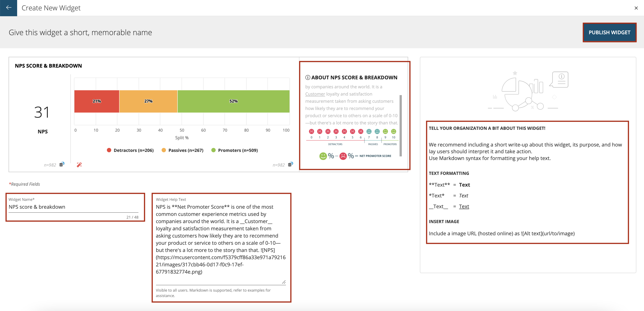This screenshot has height=311, width=644.
Task: Click database icon beside chart n=982
Action: (x=290, y=164)
